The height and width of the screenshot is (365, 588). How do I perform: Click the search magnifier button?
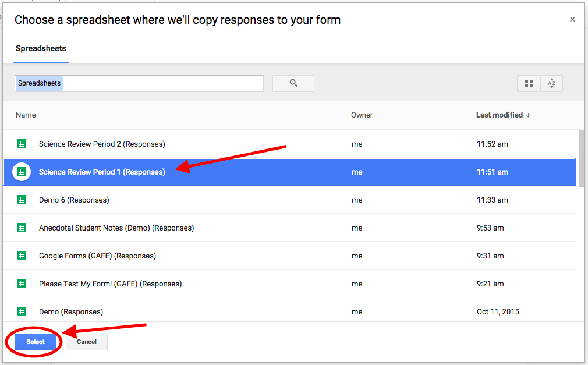pyautogui.click(x=293, y=83)
